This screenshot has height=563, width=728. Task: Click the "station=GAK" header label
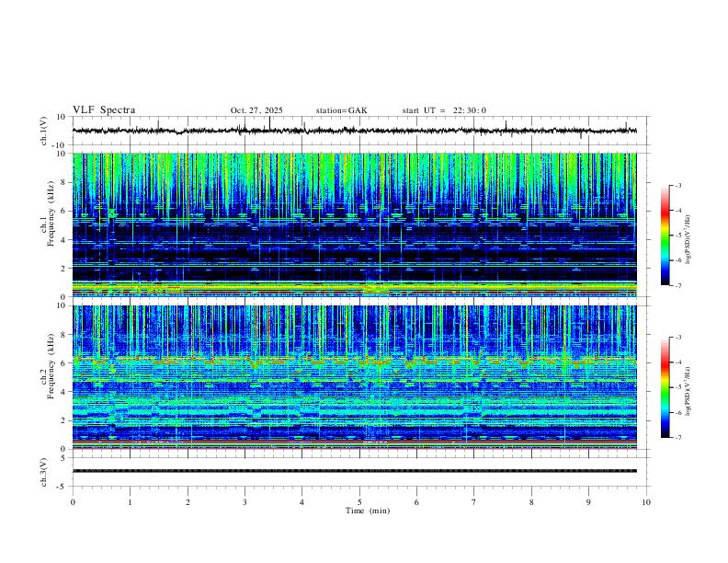341,110
